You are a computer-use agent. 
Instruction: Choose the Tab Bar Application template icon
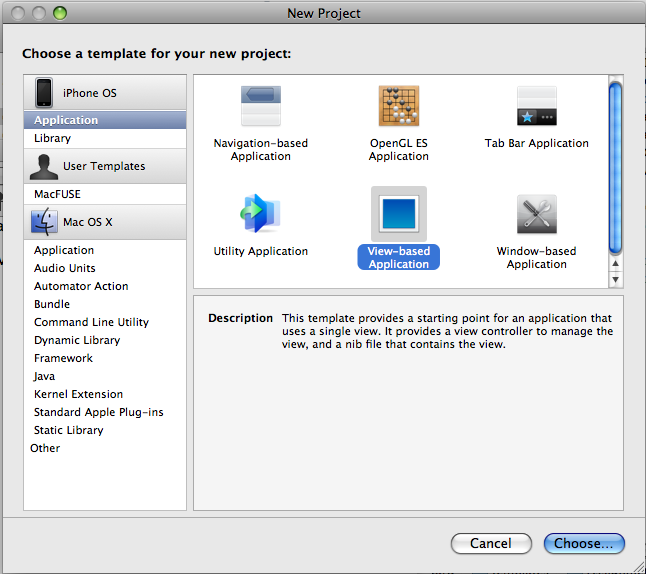point(537,106)
